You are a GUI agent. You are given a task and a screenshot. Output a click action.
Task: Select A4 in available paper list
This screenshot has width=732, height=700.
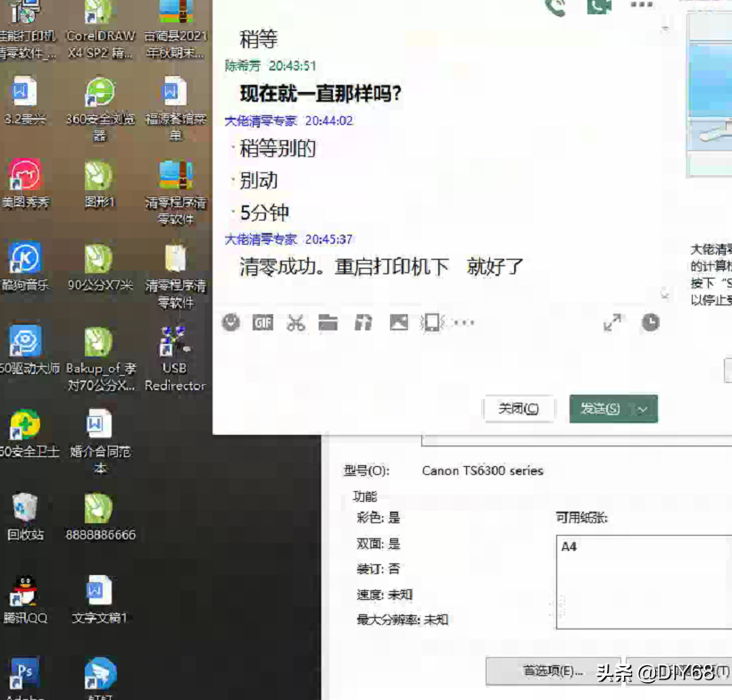click(x=569, y=546)
